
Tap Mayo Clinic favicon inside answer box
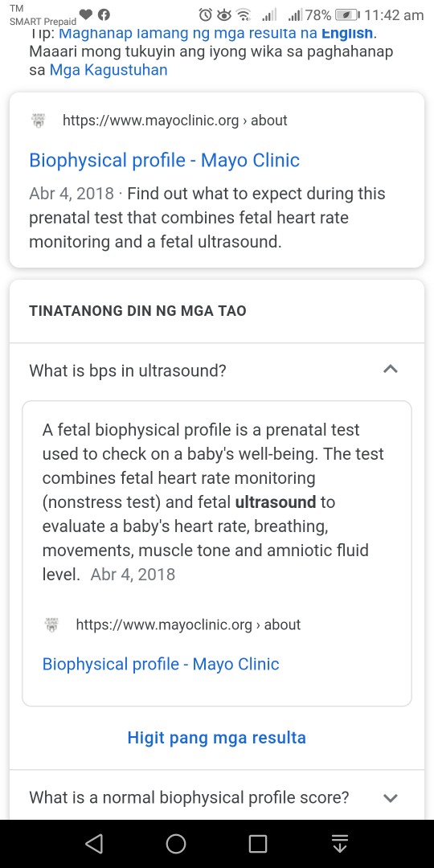click(51, 625)
